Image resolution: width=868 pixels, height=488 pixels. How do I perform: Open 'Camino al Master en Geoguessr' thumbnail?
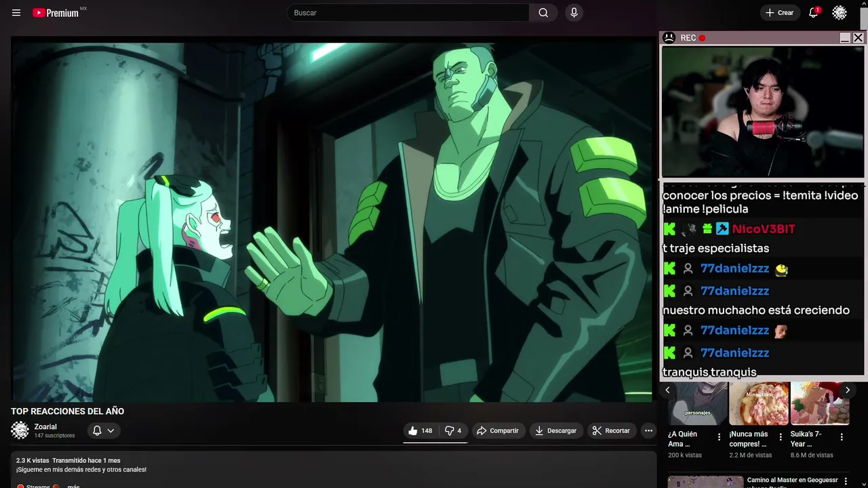click(705, 482)
